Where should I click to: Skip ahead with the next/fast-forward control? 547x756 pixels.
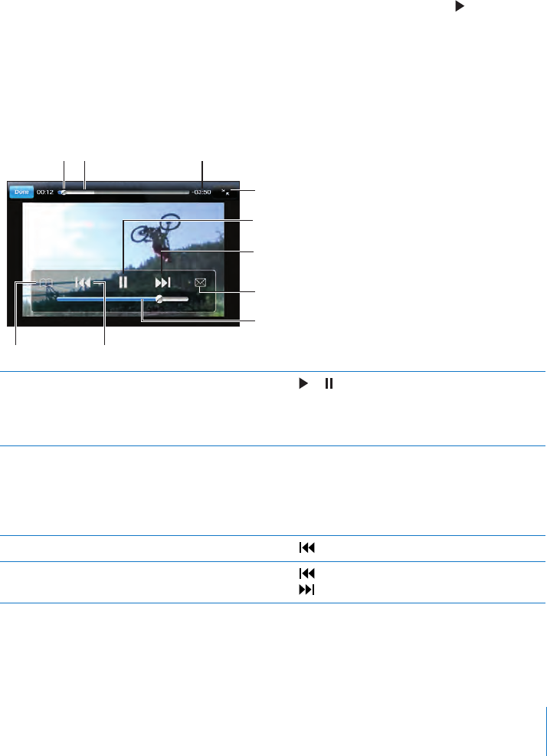point(163,282)
